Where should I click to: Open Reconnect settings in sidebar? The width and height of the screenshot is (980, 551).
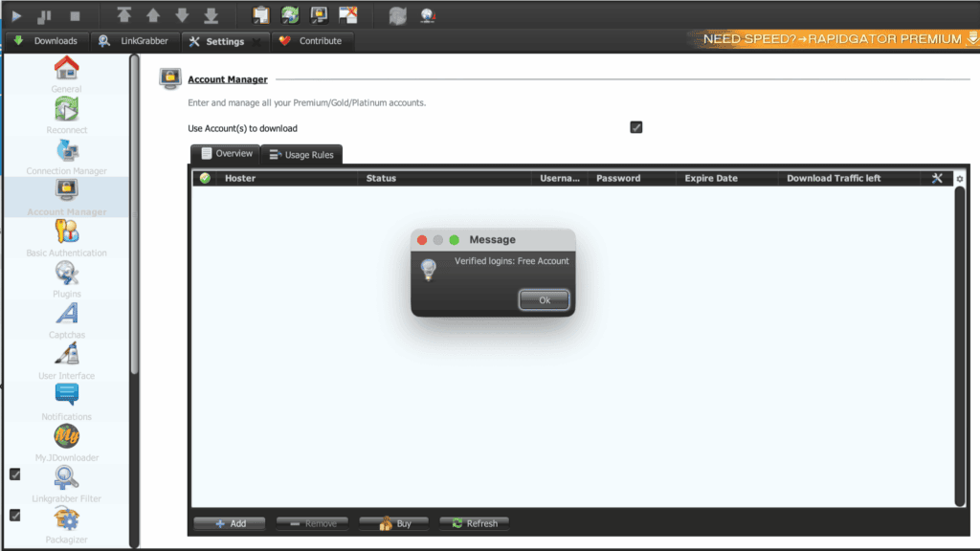66,116
